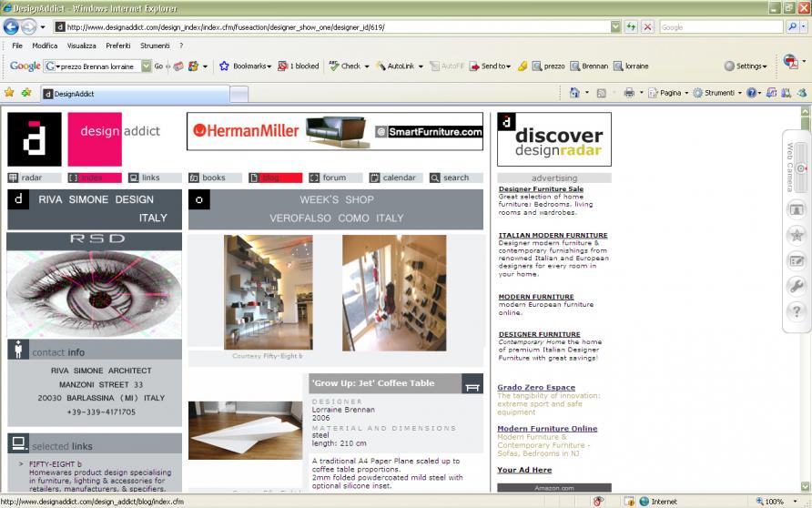The image size is (812, 508).
Task: Open the search provider dropdown arrow
Action: [x=804, y=27]
